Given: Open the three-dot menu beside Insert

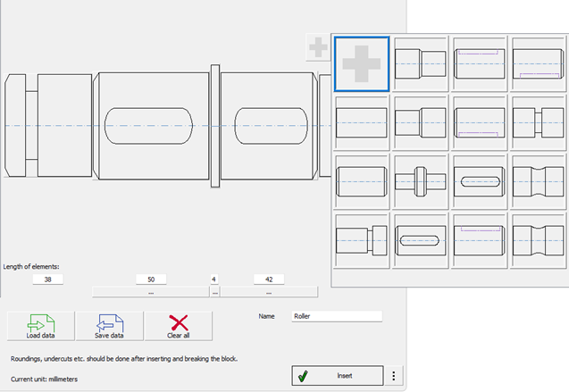Looking at the screenshot, I should 394,377.
